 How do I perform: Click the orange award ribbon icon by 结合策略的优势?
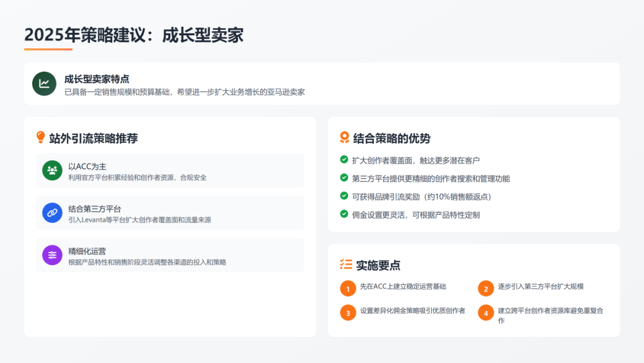(x=345, y=137)
